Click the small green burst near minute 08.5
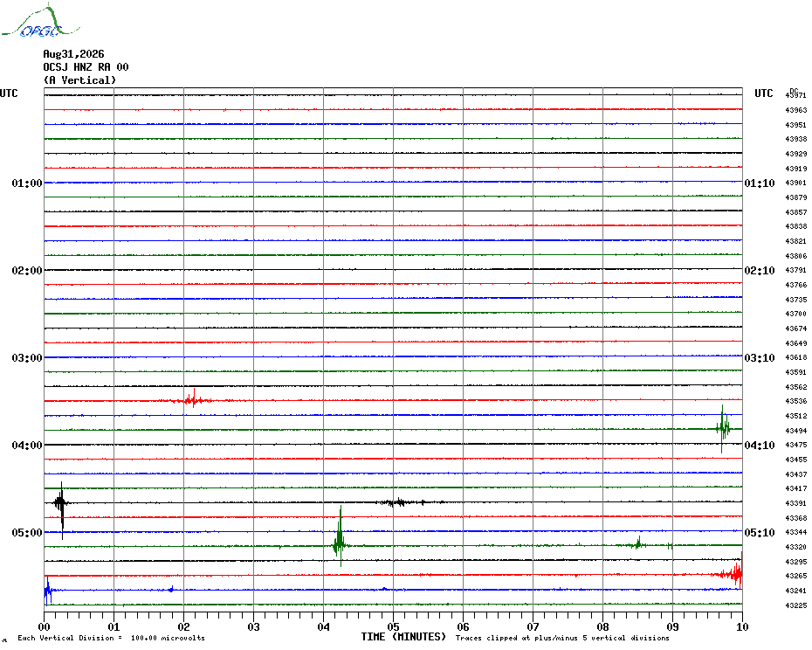Screen dimensions: 812x650 (638, 543)
